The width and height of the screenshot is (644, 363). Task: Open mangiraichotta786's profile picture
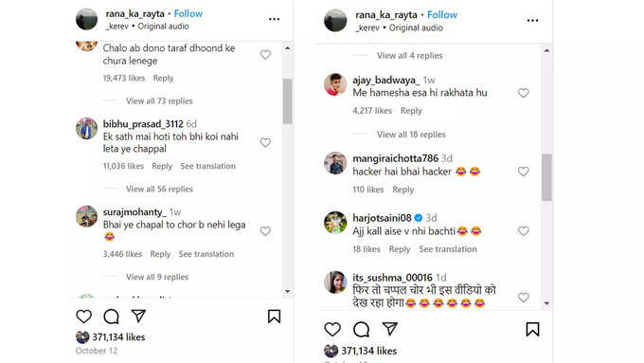click(335, 163)
